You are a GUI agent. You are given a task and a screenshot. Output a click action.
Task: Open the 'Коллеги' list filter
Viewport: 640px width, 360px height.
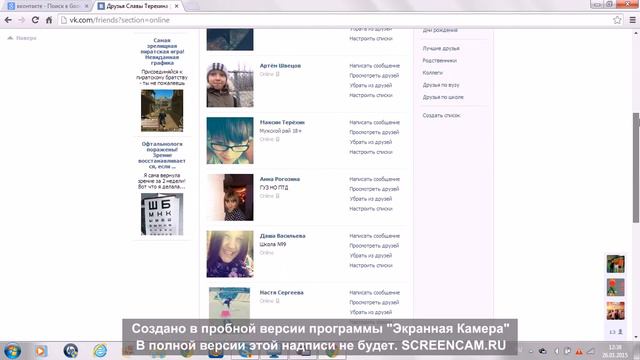(432, 73)
